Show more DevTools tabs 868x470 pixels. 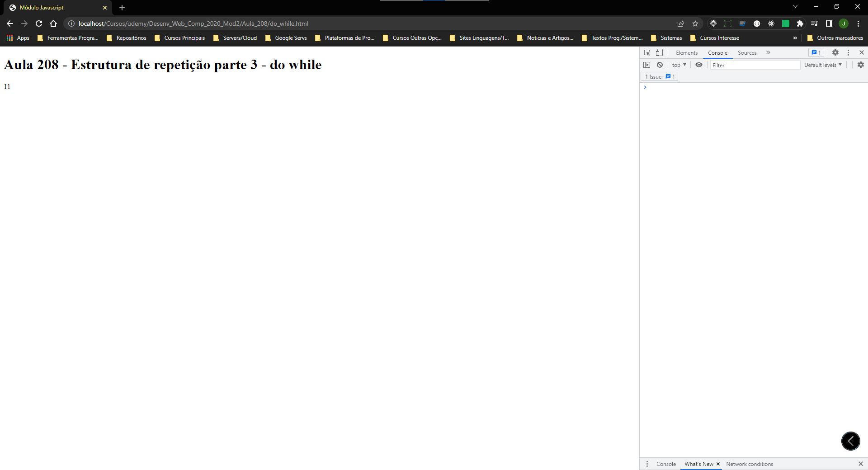[x=768, y=52]
